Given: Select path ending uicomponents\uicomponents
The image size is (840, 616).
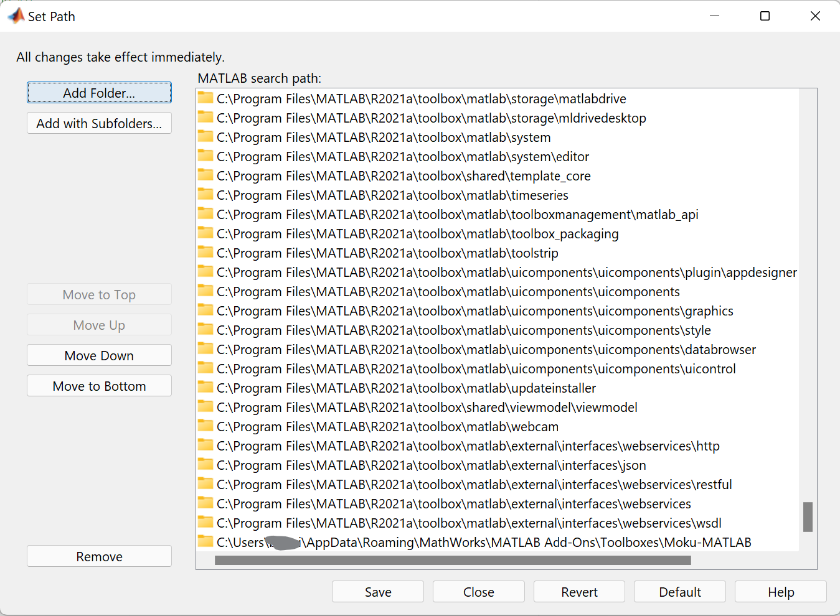Looking at the screenshot, I should [448, 292].
